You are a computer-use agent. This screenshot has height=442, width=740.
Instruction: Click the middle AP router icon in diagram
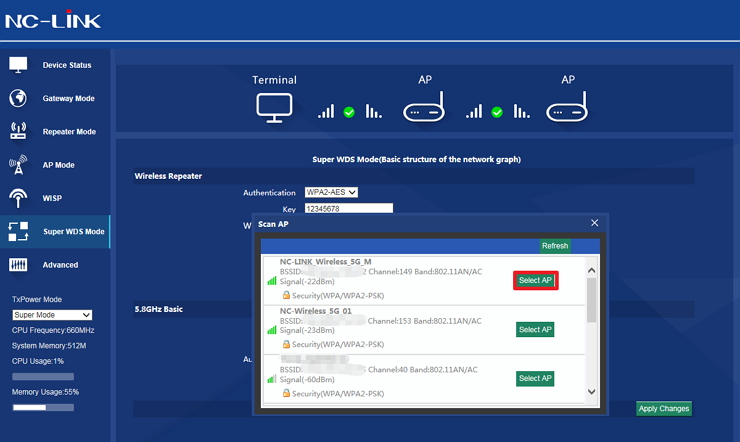[x=424, y=108]
